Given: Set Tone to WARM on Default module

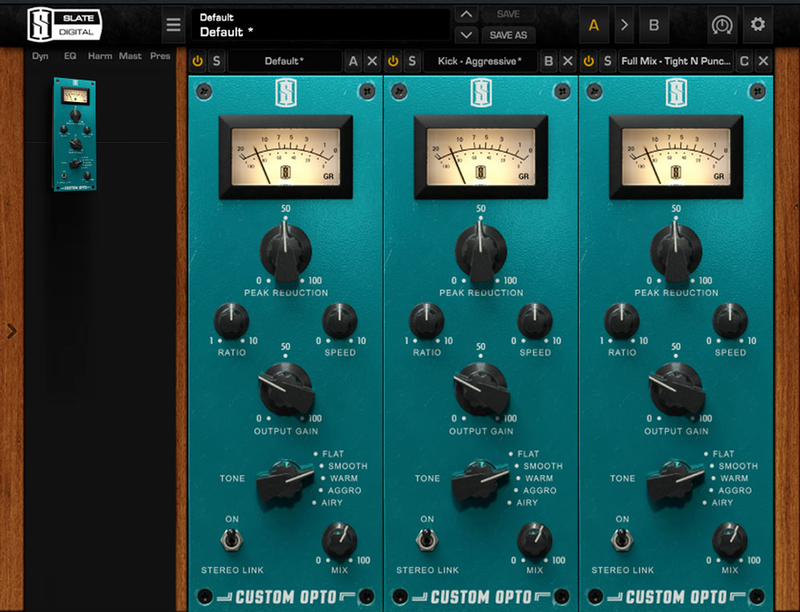Looking at the screenshot, I should point(343,478).
